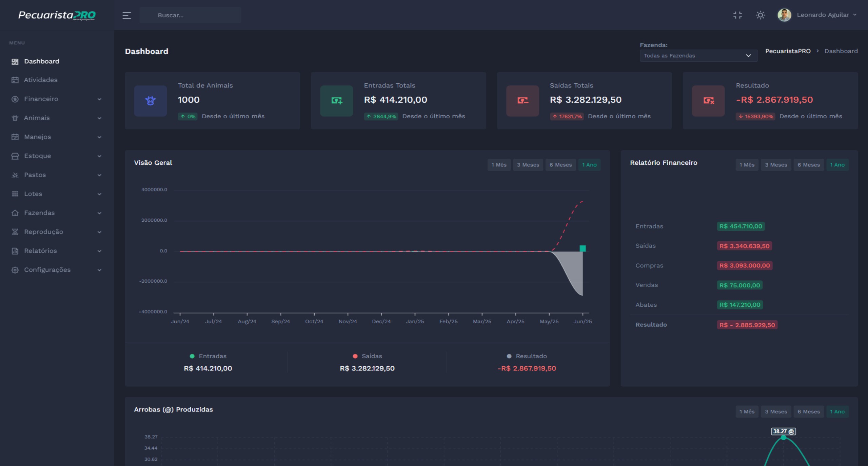Select 6 Meses in Relatório Financeiro
This screenshot has width=868, height=466.
[808, 165]
